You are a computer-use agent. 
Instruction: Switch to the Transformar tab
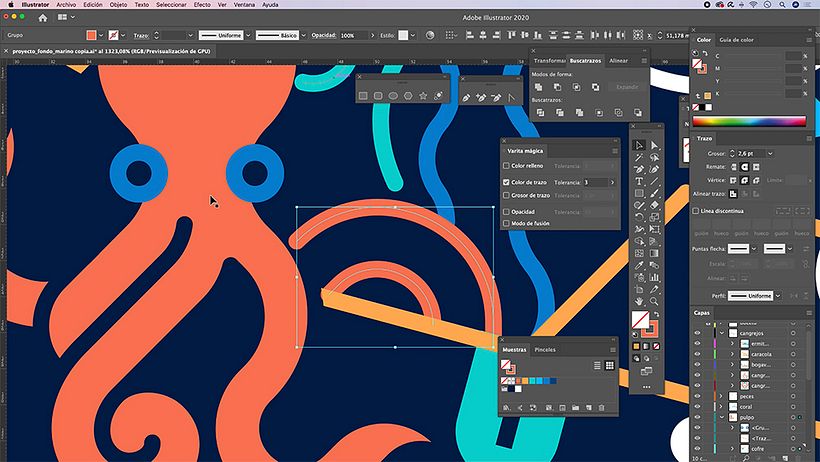549,61
